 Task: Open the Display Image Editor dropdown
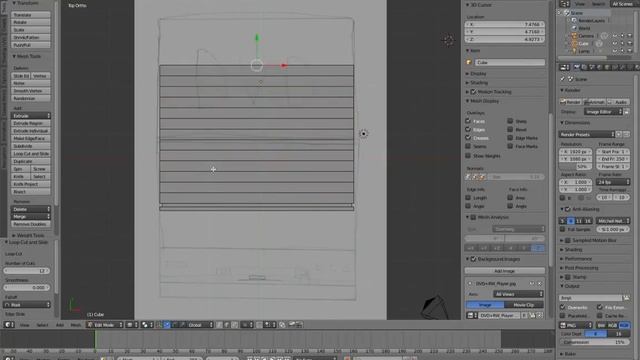(x=603, y=111)
